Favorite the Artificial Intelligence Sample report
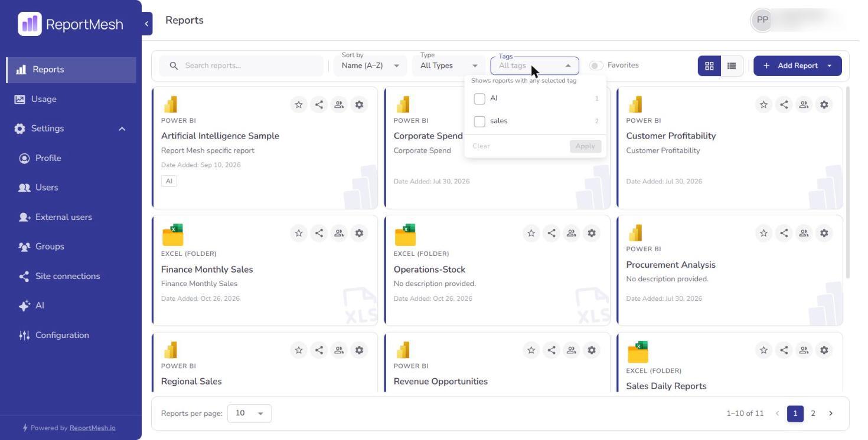This screenshot has width=868, height=440. pos(299,105)
